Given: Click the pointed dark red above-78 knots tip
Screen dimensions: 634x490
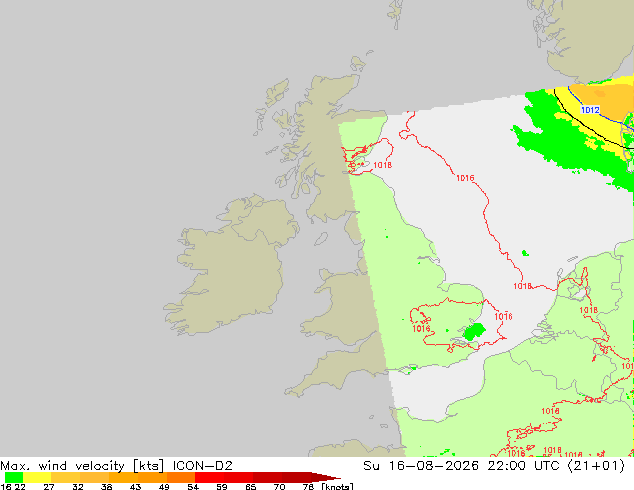Looking at the screenshot, I should click(x=325, y=477).
